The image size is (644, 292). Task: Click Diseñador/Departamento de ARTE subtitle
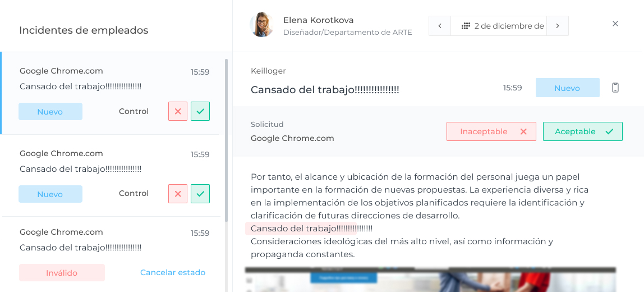[x=347, y=32]
